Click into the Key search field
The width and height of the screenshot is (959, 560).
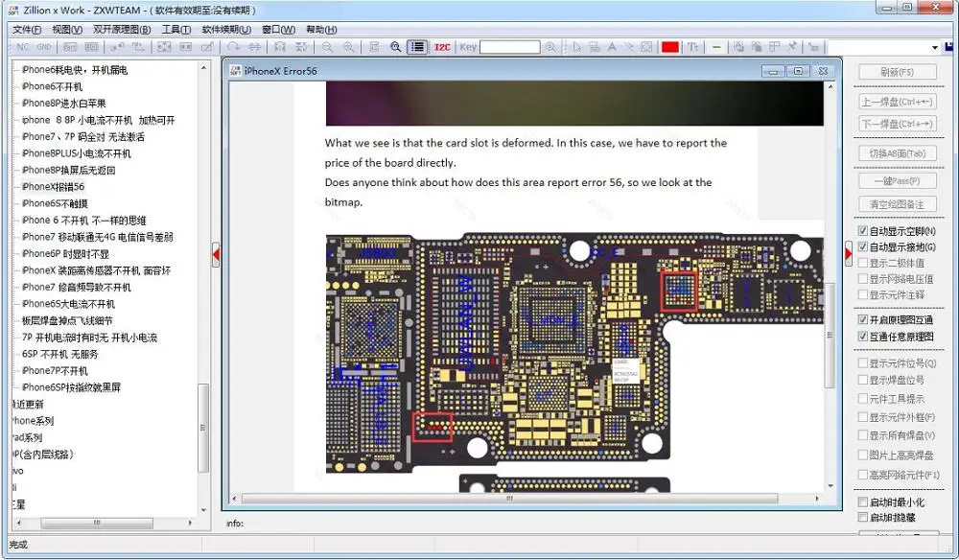point(509,47)
